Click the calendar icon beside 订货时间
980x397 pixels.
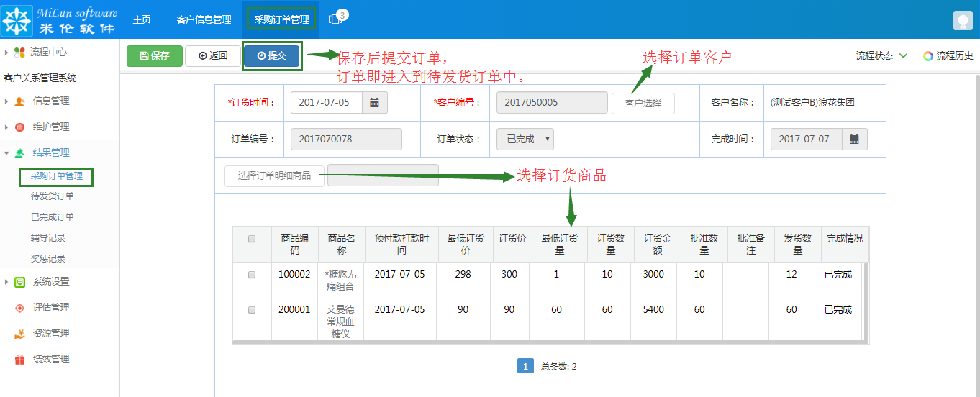click(374, 103)
